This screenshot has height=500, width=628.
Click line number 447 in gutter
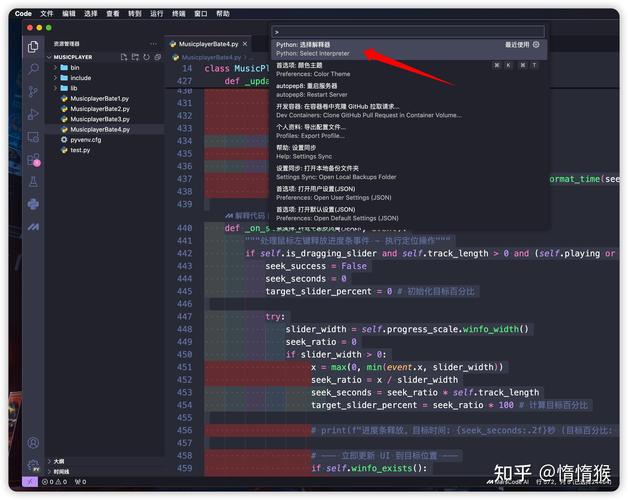click(184, 317)
